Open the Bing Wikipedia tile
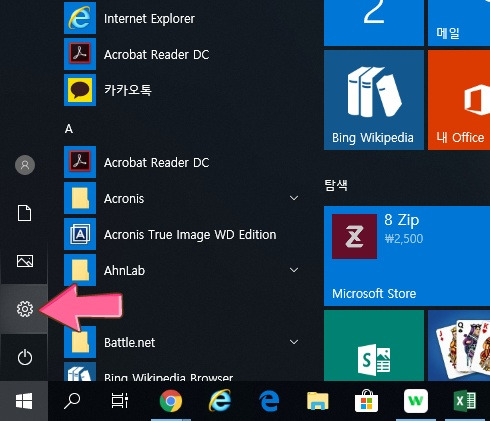The image size is (490, 421). point(374,100)
